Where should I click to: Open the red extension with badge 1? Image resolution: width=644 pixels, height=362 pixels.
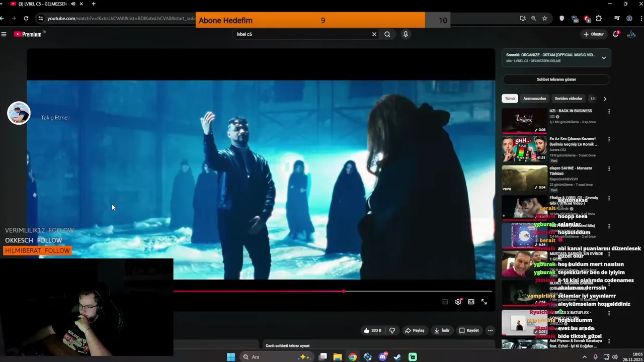pos(587,19)
